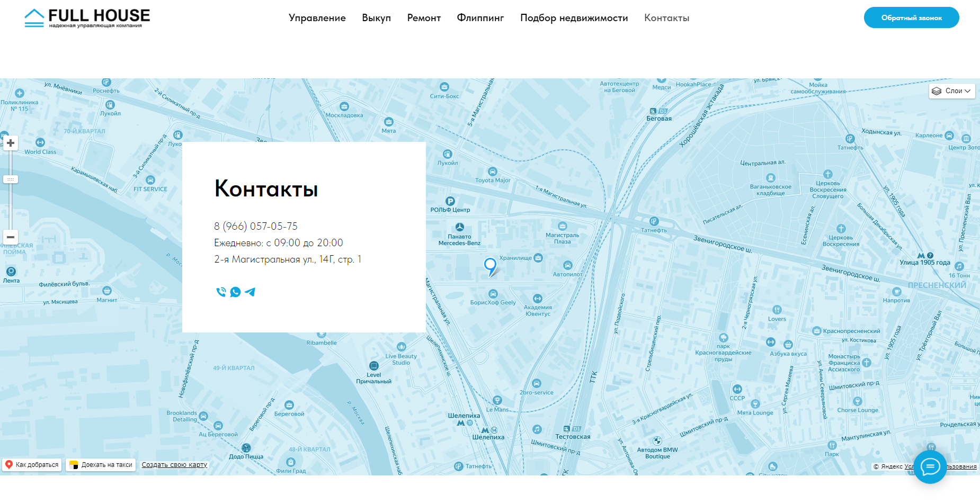Zoom out using the minus control on map

click(x=11, y=237)
